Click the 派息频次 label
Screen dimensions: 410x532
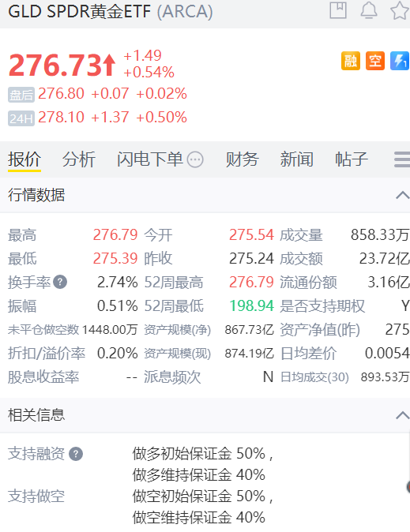click(x=172, y=377)
